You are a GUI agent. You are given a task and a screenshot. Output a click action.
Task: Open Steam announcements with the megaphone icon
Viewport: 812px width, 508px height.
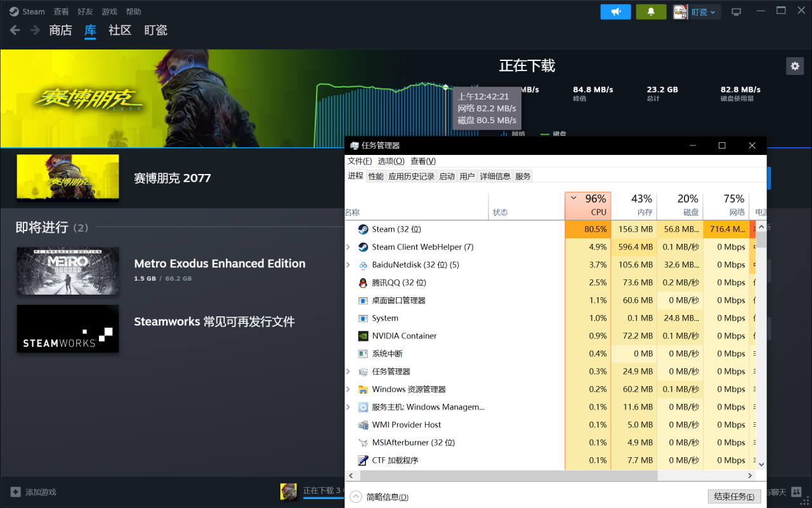tap(615, 11)
